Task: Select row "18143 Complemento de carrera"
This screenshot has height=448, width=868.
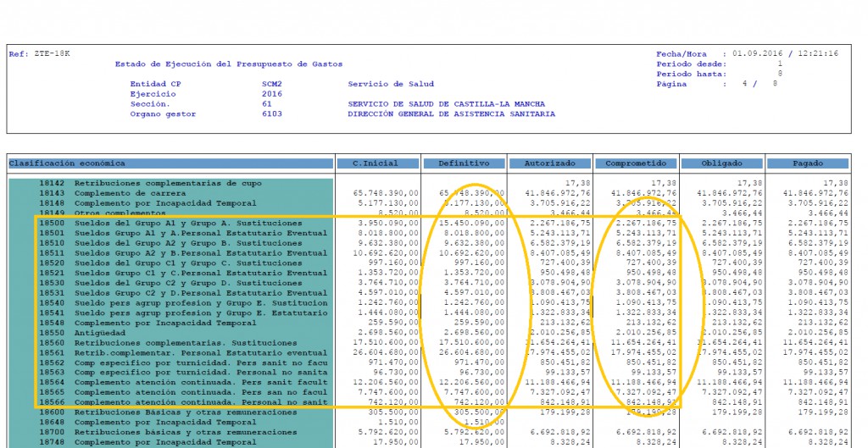Action: [430, 193]
